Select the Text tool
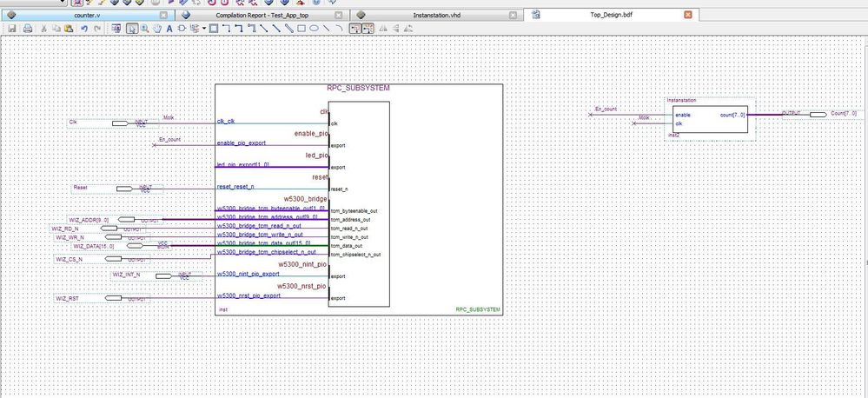The width and height of the screenshot is (868, 398). click(169, 29)
